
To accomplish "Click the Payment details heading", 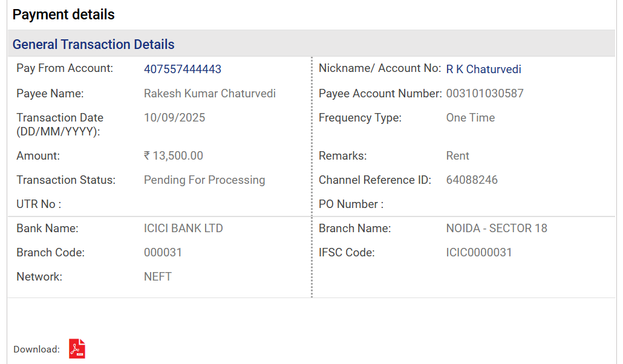I will click(64, 15).
